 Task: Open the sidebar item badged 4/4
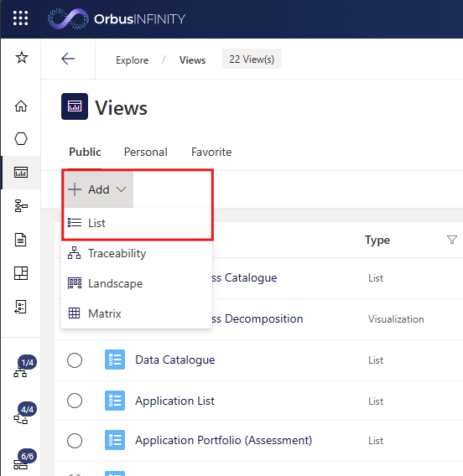pos(24,413)
